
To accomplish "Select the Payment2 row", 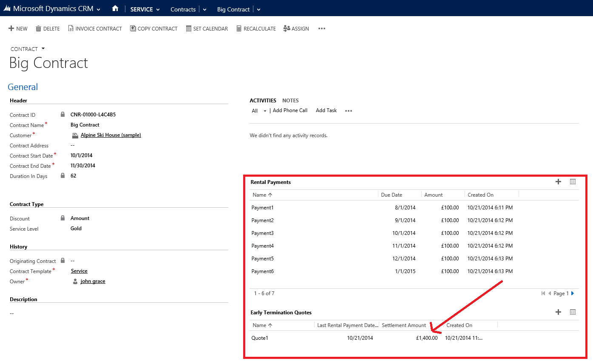I will coord(414,220).
